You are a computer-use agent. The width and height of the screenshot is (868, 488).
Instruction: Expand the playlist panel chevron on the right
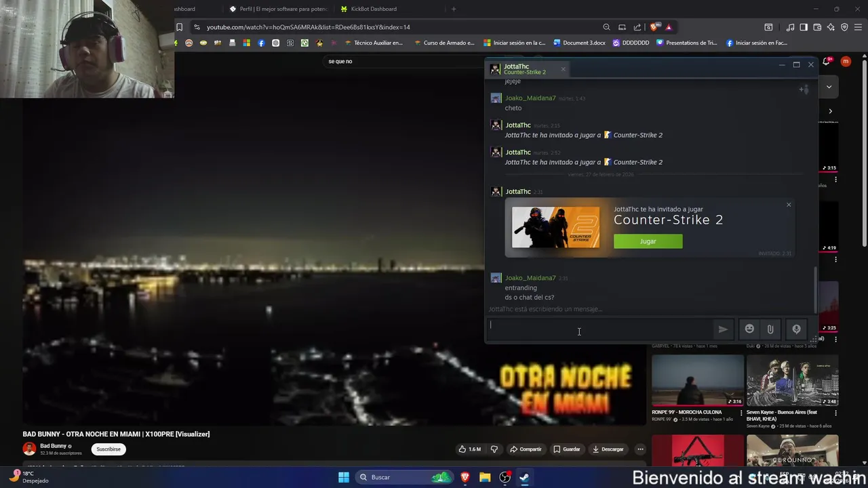[x=829, y=87]
